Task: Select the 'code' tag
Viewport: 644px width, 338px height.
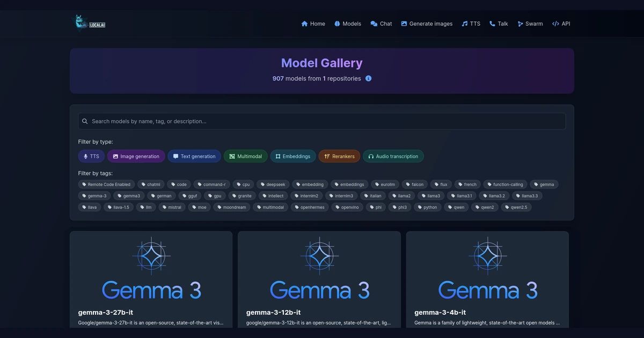Action: (x=179, y=184)
